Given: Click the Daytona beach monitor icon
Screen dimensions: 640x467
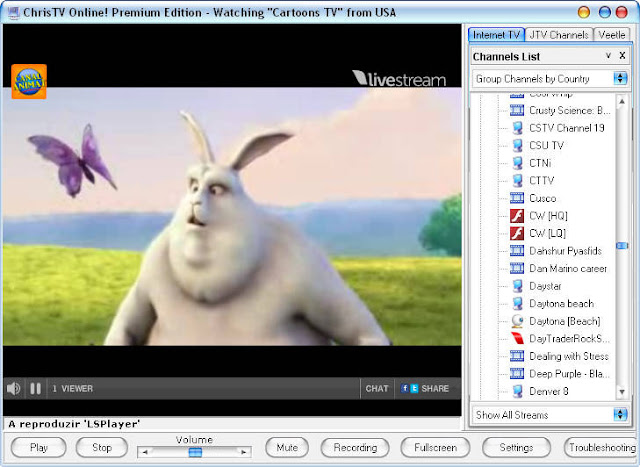Looking at the screenshot, I should point(517,303).
